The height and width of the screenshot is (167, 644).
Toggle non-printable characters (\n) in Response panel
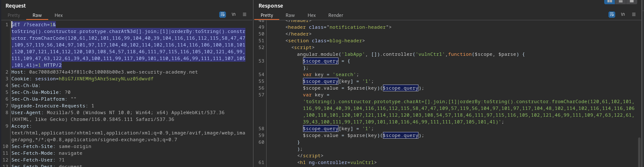623,14
